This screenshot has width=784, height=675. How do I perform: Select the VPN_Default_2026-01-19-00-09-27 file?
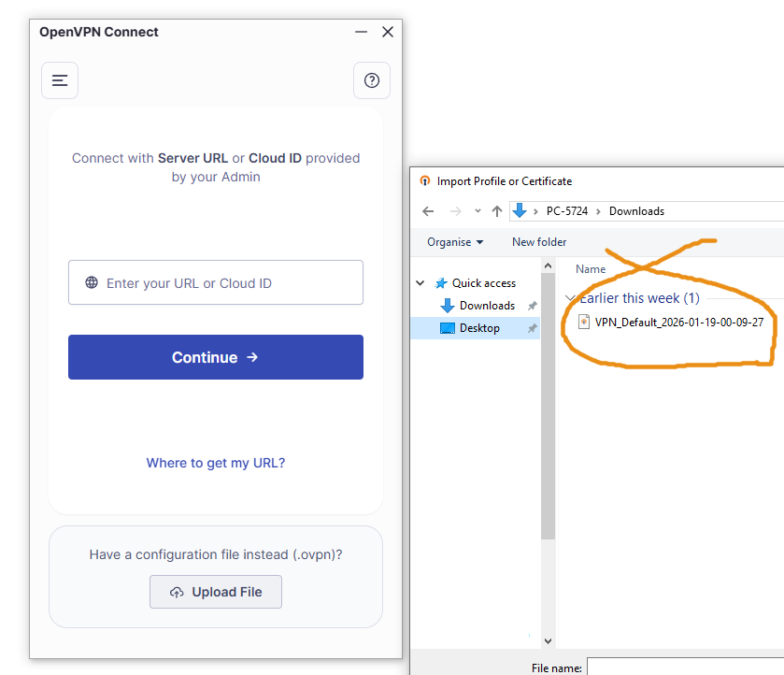pos(678,323)
